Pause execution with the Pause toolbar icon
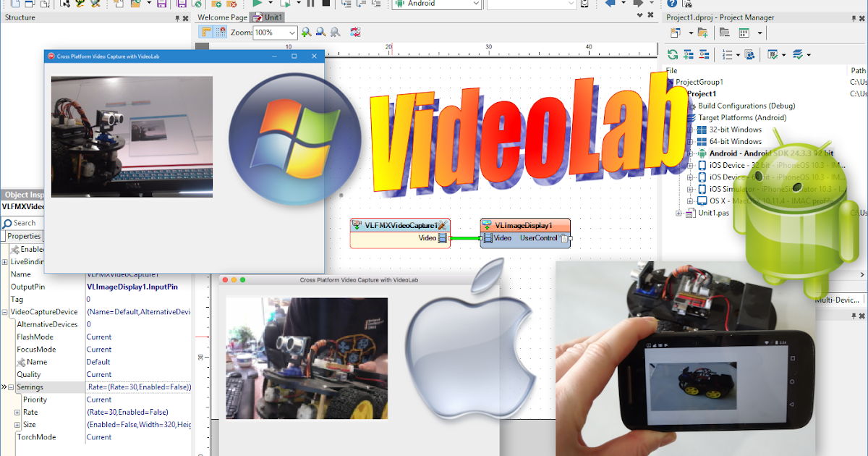868x456 pixels. pos(312,4)
